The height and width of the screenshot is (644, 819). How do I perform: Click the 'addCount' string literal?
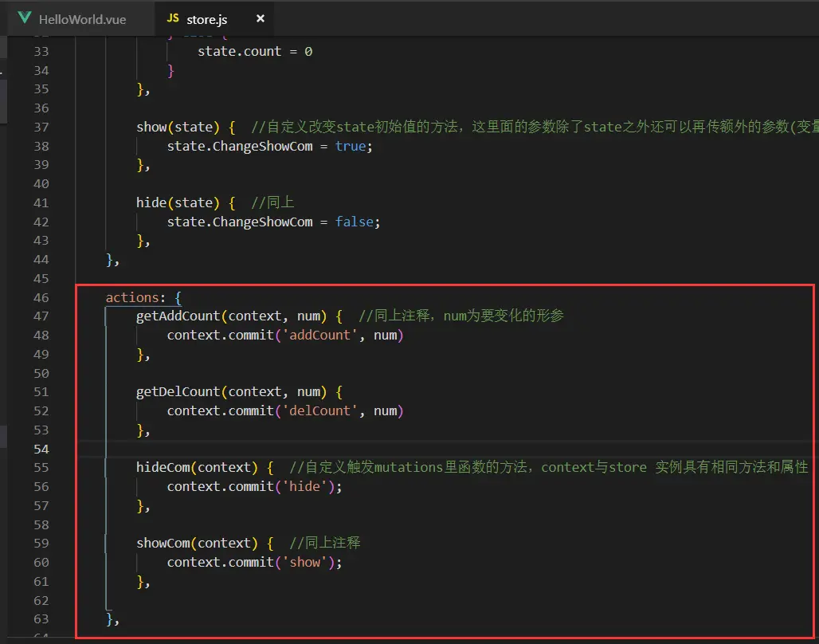point(319,335)
